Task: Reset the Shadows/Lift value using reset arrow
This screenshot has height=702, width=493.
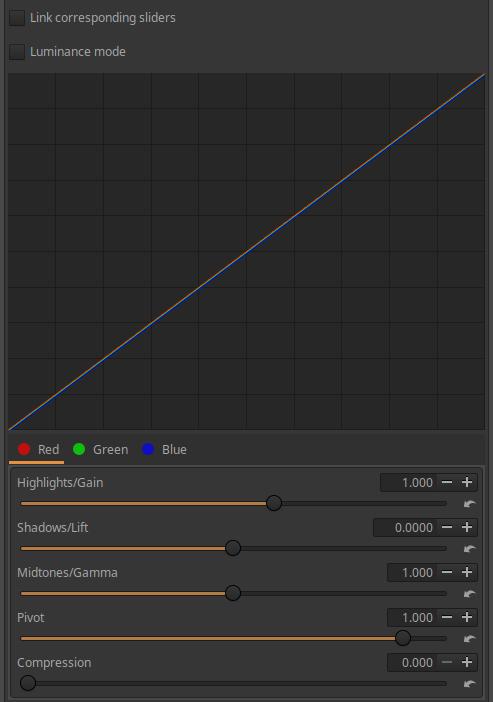Action: tap(469, 548)
